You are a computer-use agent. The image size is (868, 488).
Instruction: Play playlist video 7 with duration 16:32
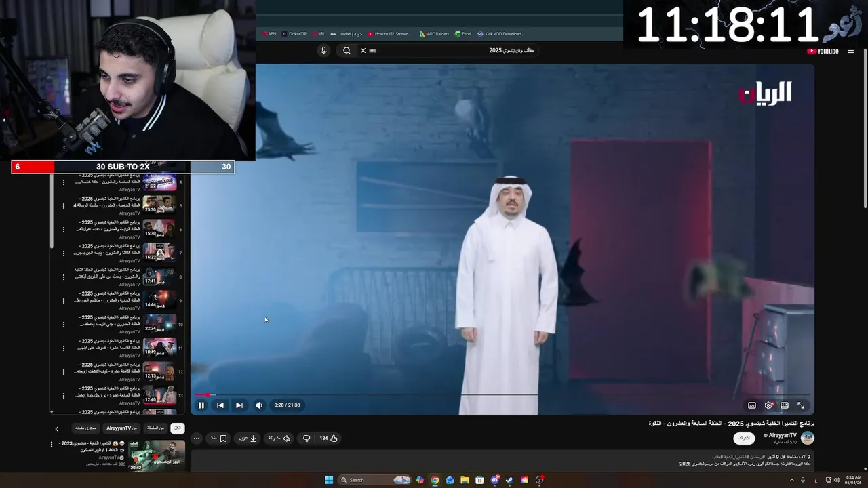159,252
